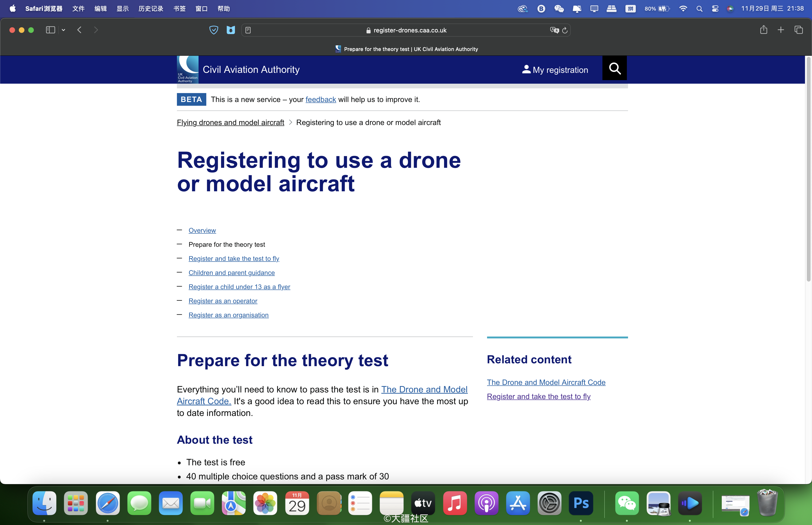Viewport: 812px width, 525px height.
Task: Open Calendar from the Dock
Action: pyautogui.click(x=297, y=503)
